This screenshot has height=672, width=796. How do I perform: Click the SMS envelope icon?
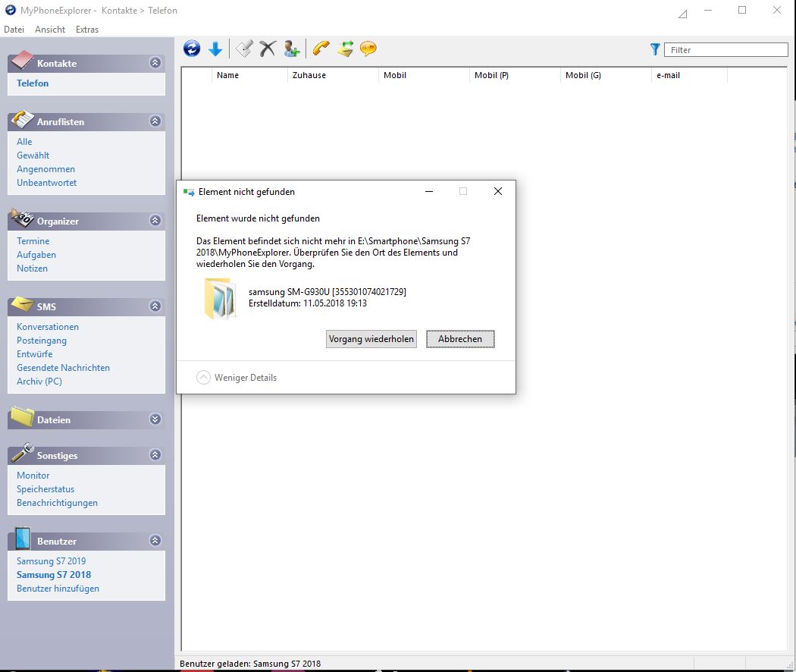22,304
